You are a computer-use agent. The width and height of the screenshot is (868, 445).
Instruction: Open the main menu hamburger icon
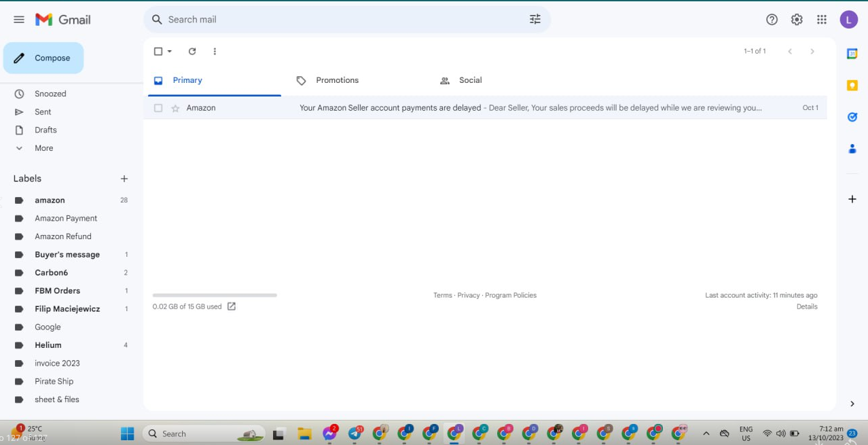pos(19,20)
